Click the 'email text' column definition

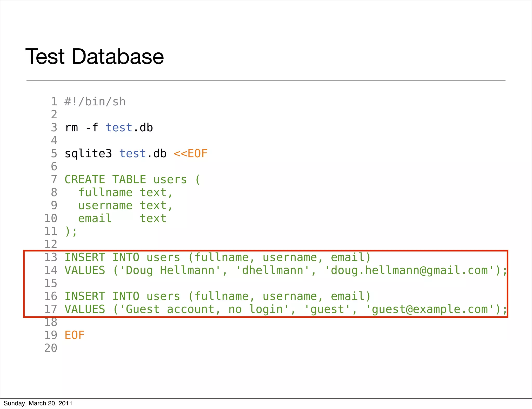(122, 218)
